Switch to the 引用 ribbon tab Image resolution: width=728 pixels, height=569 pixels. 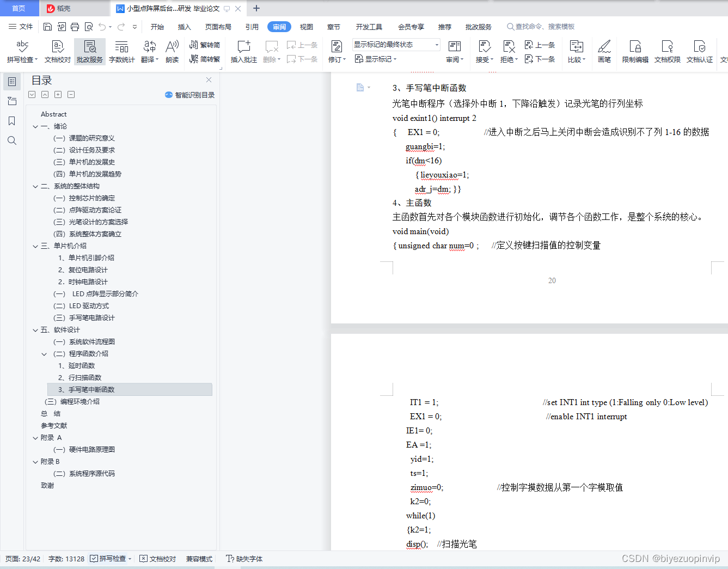click(x=252, y=27)
